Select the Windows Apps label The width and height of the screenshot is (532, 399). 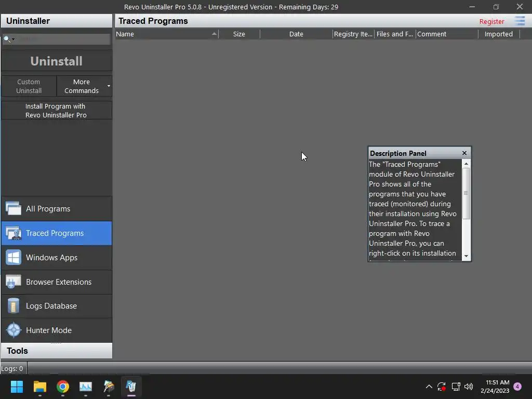[x=51, y=258]
